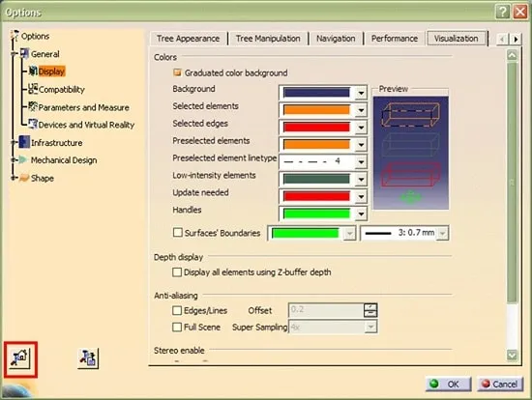Switch to Performance tab
Screen dimensions: 532x400
(395, 39)
